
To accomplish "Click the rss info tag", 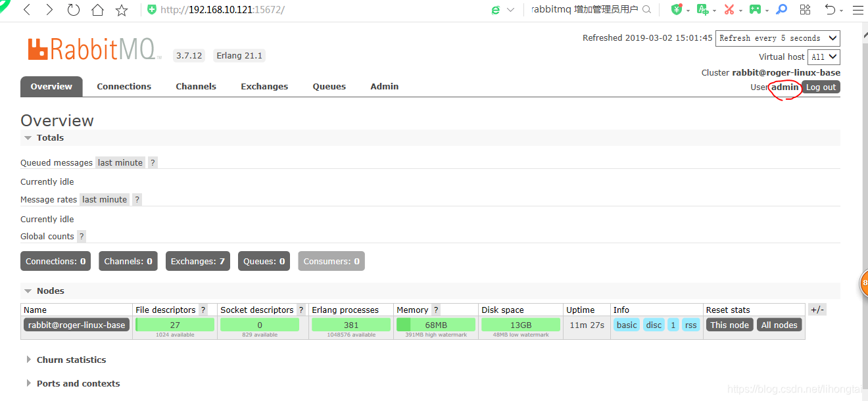I will (690, 325).
